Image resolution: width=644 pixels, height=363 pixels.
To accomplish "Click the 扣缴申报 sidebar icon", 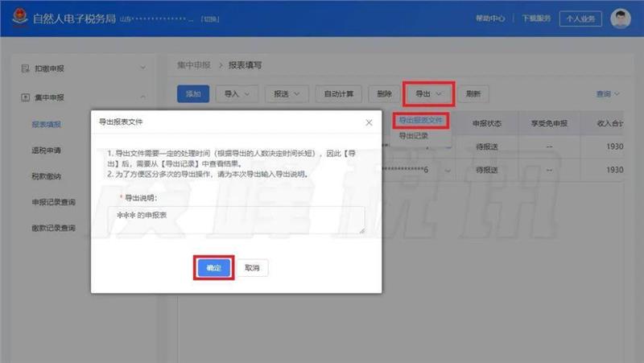I will 25,68.
